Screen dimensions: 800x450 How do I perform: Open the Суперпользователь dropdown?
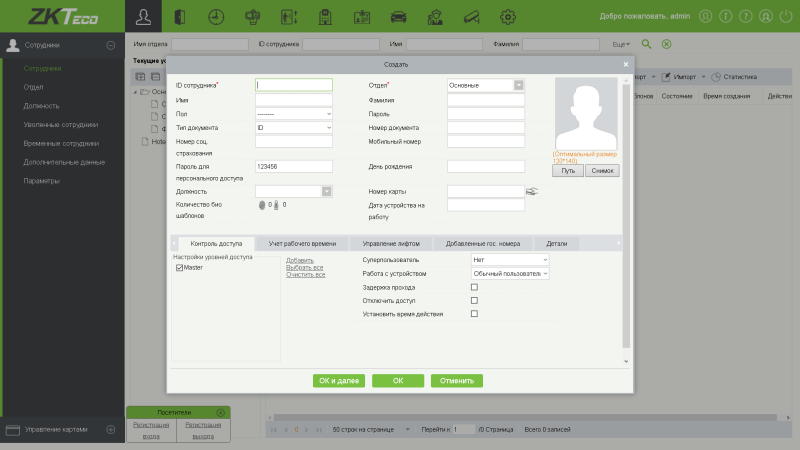click(x=509, y=260)
